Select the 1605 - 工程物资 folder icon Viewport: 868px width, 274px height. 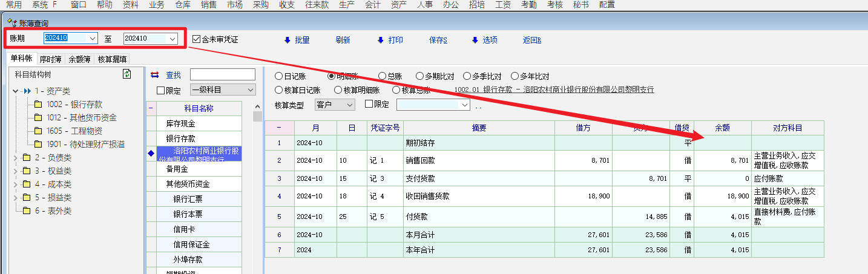pyautogui.click(x=38, y=131)
